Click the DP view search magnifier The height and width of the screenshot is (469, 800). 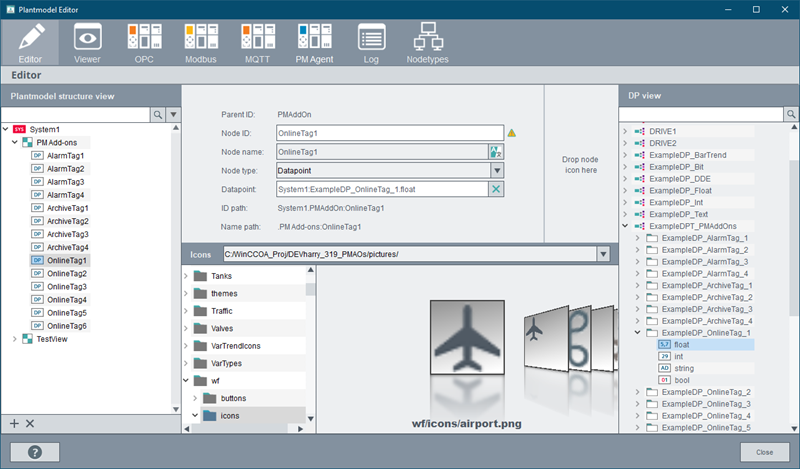791,115
